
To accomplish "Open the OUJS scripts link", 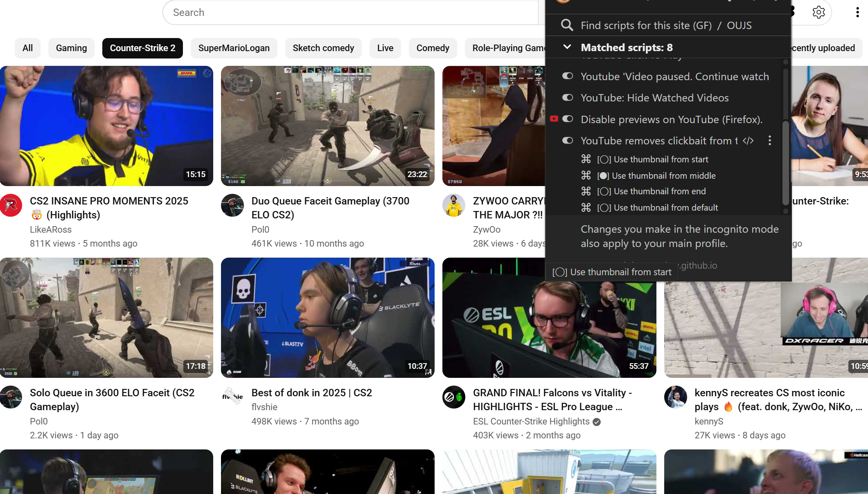I will pos(739,25).
